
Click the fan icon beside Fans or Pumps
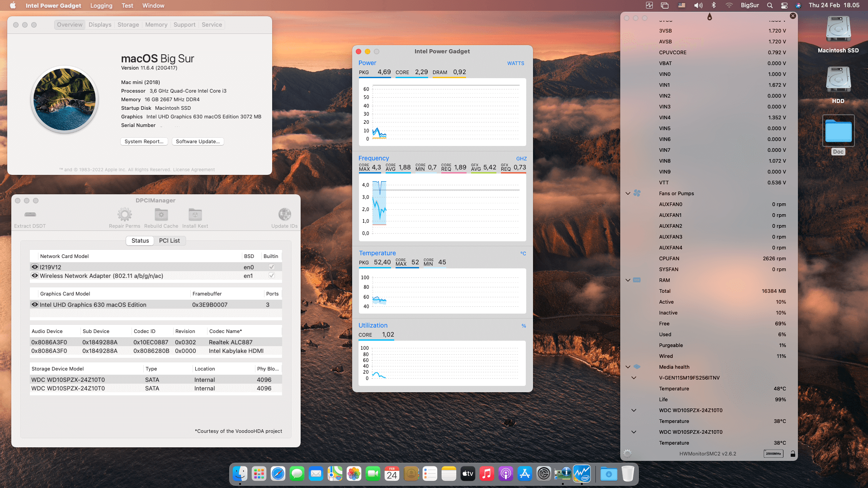tap(637, 193)
